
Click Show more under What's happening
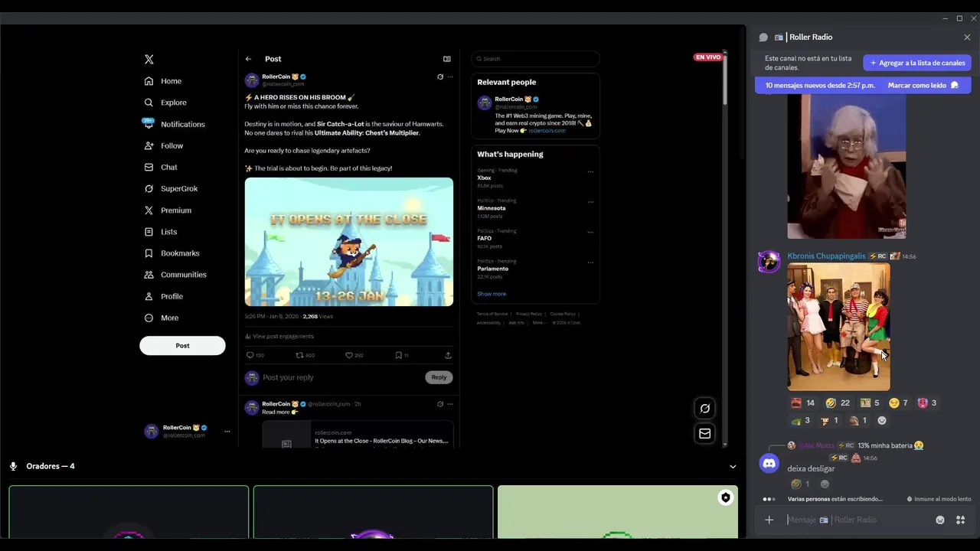tap(492, 294)
